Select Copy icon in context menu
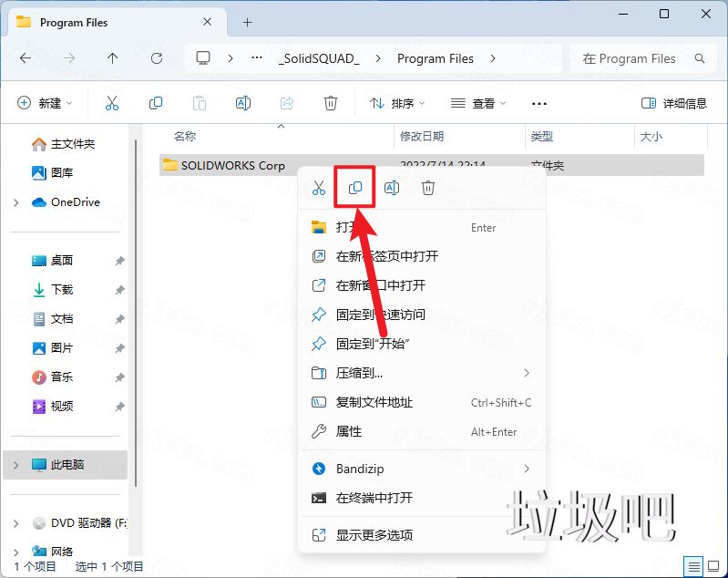This screenshot has height=578, width=728. pyautogui.click(x=355, y=188)
